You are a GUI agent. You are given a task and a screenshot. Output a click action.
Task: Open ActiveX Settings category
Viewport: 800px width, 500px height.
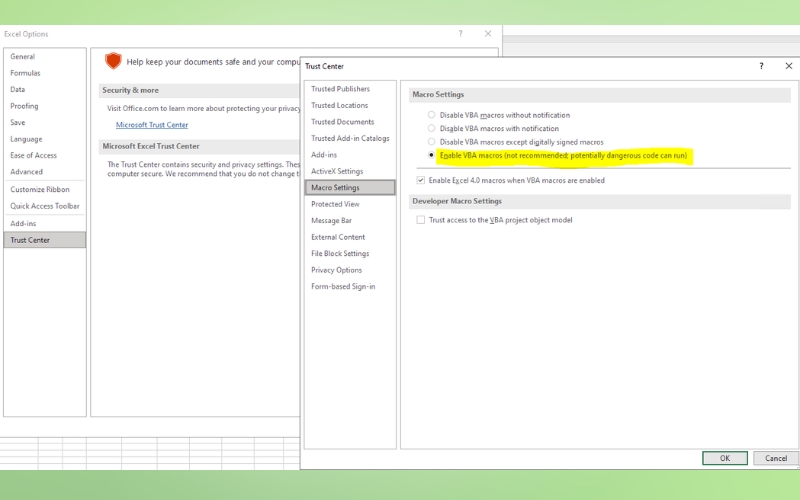tap(337, 171)
